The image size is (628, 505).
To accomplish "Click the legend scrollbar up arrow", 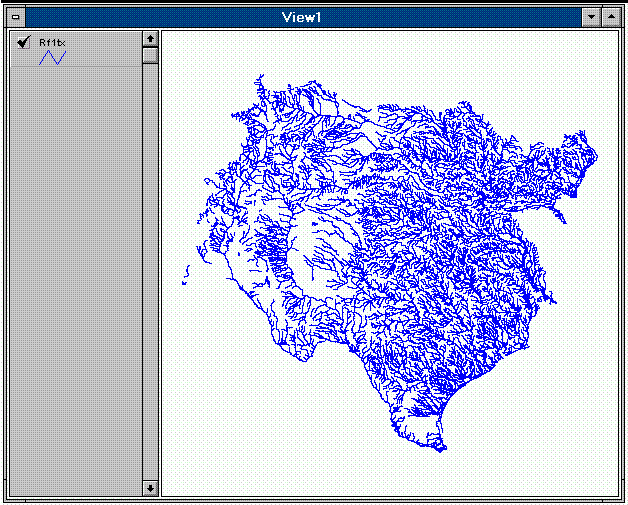I will (x=150, y=39).
